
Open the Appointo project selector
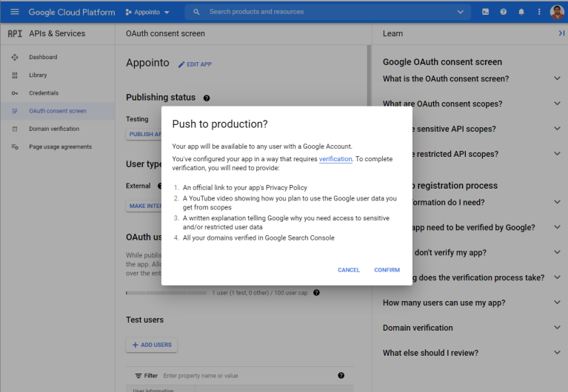(147, 12)
